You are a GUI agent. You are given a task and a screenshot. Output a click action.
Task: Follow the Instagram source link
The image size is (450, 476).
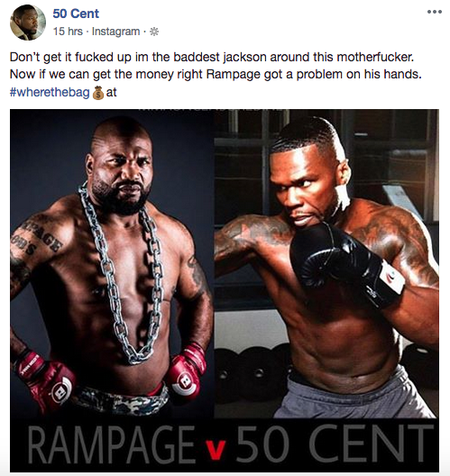115,32
